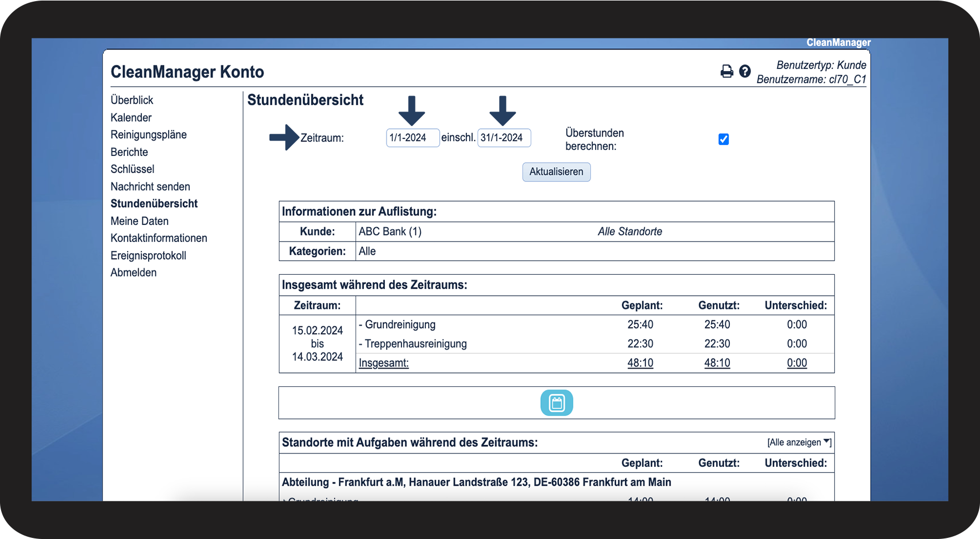
Task: Open Überblick in the sidebar
Action: pos(131,100)
